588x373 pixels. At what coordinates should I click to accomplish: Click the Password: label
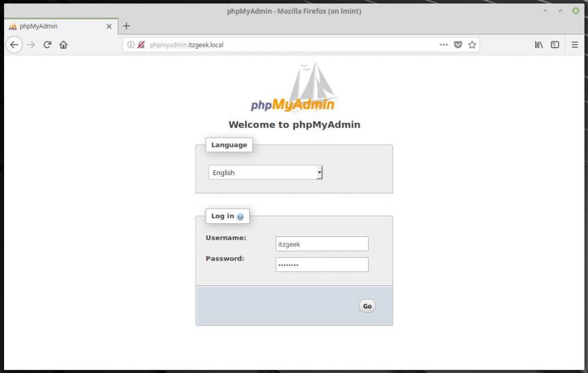pos(225,258)
